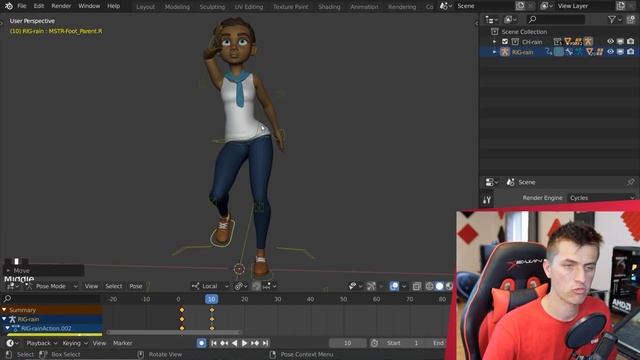Image resolution: width=640 pixels, height=360 pixels.
Task: Click the new collection icon in outliner
Action: coord(631,19)
